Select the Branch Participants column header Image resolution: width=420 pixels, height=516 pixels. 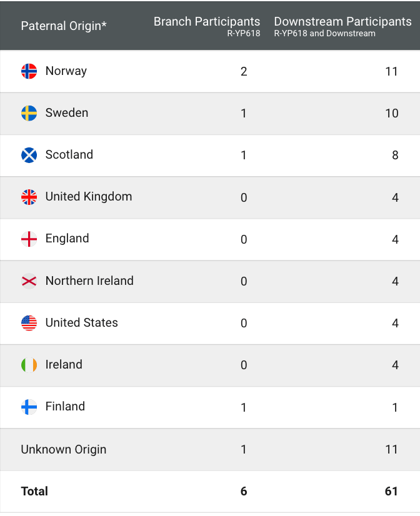pos(207,22)
